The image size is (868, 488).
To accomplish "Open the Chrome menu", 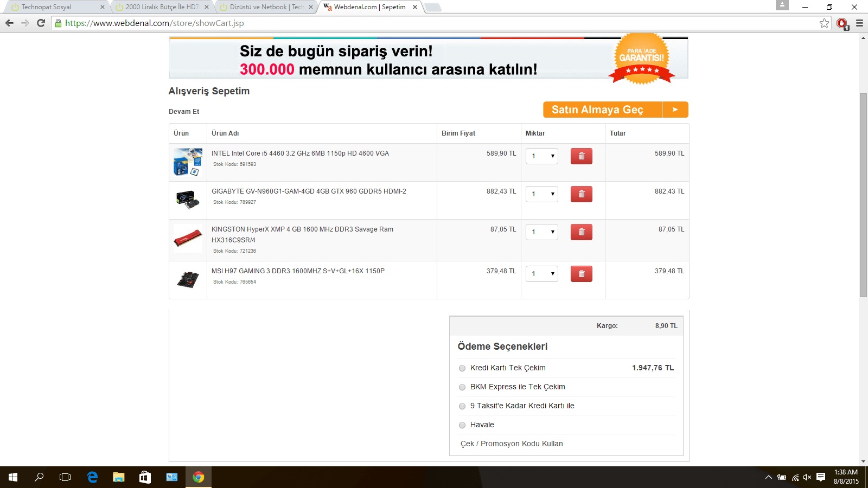I will (859, 23).
